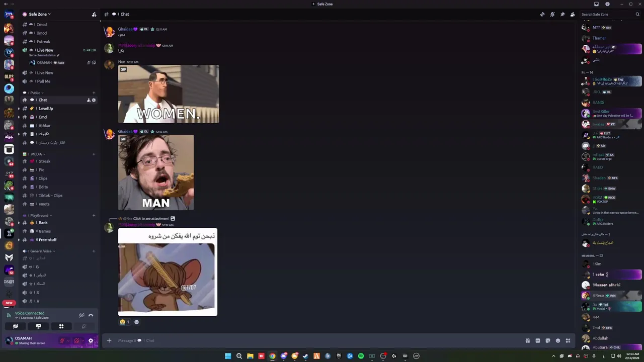
Task: Open the Threads icon in the channel header
Action: coord(542,14)
